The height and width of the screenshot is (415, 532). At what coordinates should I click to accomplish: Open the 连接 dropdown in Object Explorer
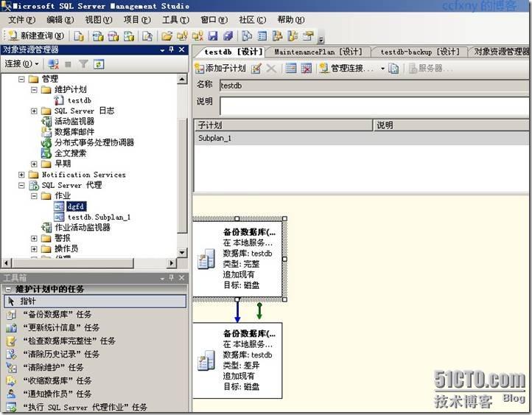point(21,64)
